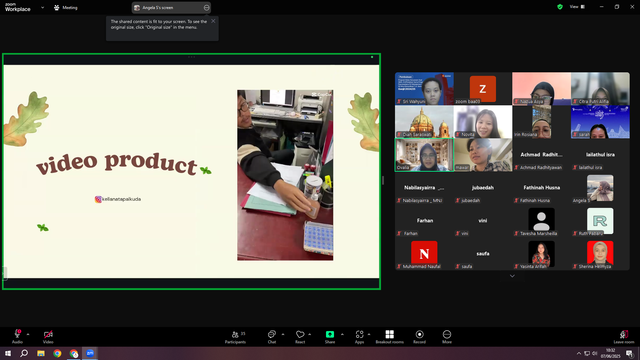Open the View layout menu

click(x=577, y=7)
